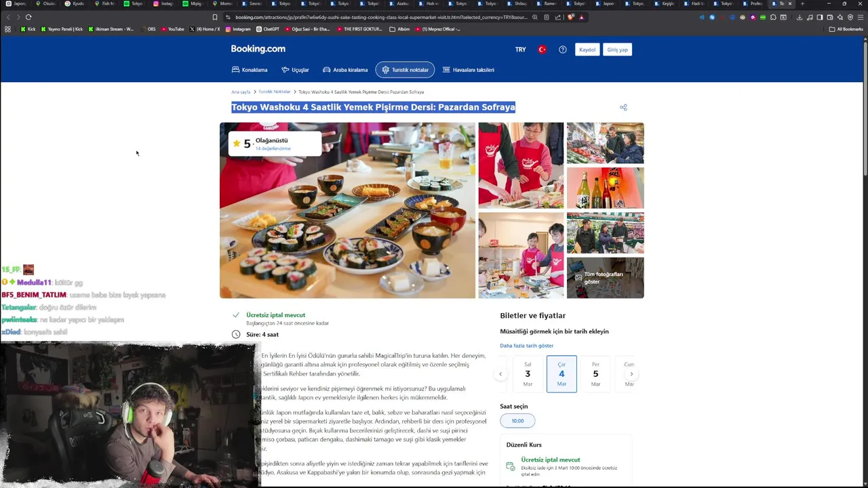
Task: Open the Turistik Noktalar breadcrumb link
Action: (x=275, y=91)
